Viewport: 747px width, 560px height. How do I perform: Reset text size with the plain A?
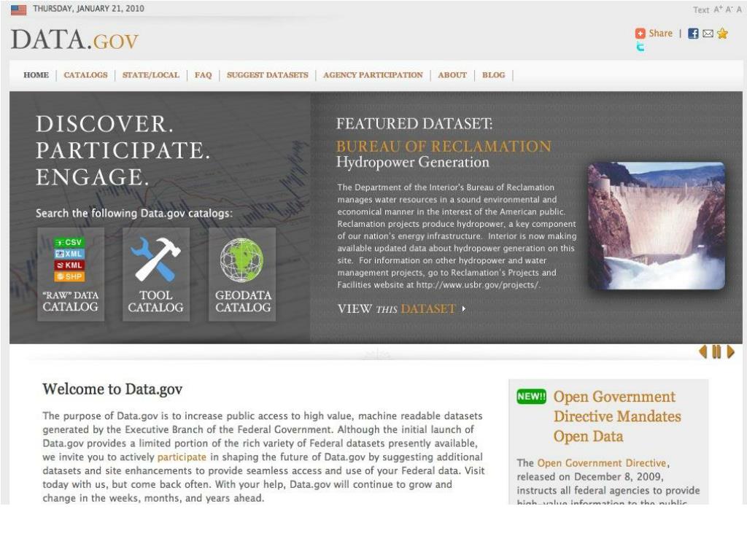click(x=739, y=9)
